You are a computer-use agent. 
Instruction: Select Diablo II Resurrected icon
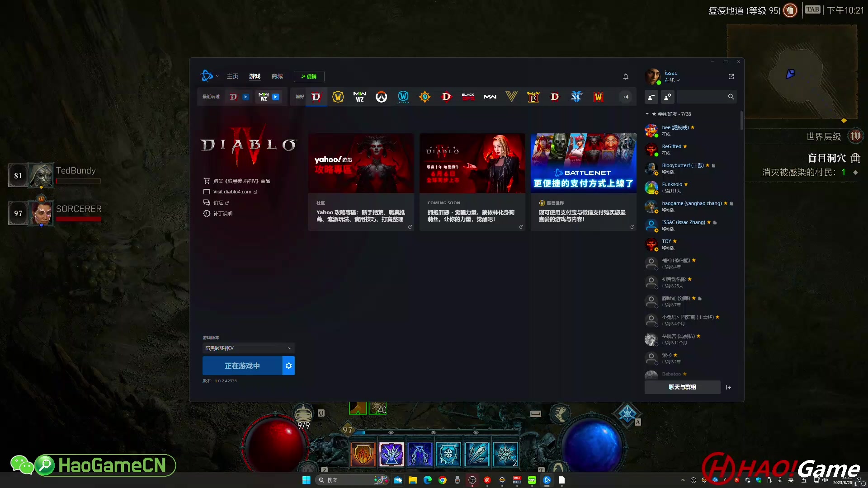(x=533, y=97)
